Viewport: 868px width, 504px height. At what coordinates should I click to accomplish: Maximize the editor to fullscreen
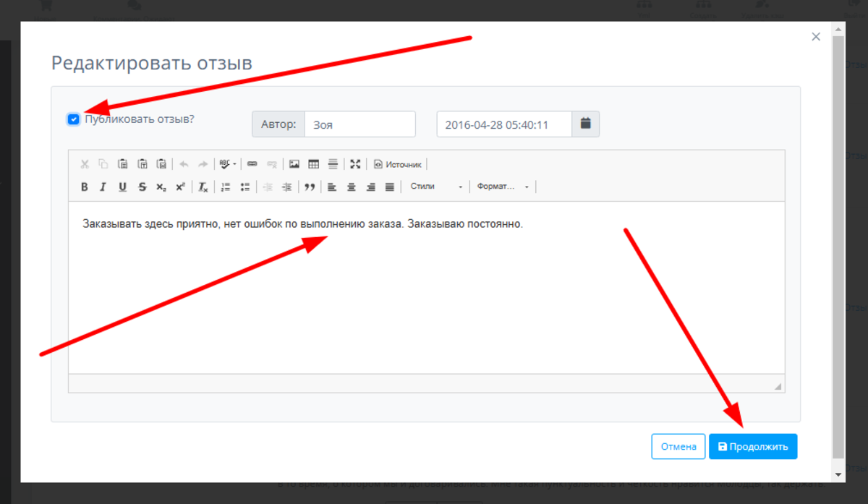[355, 164]
